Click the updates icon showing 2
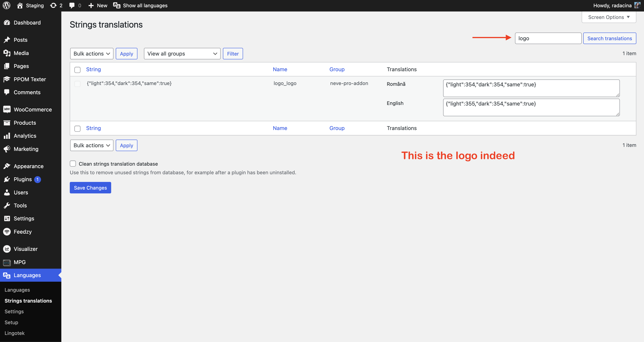The image size is (644, 342). tap(54, 5)
